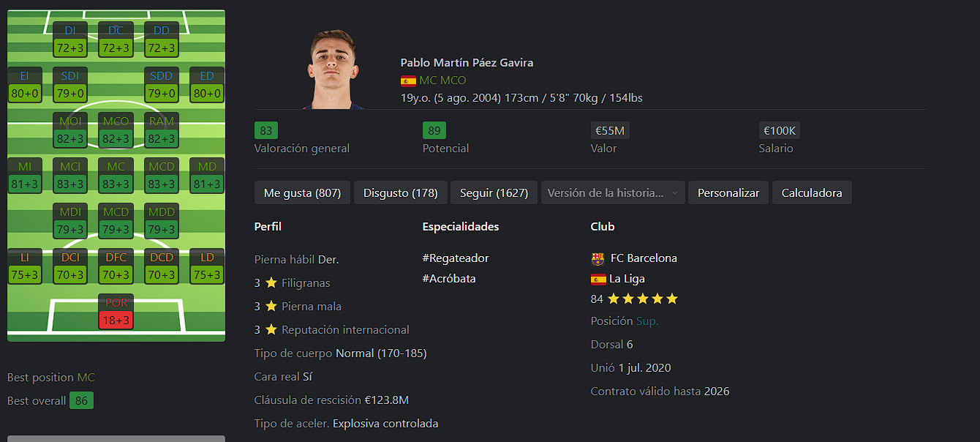Screen dimensions: 980x442
Task: Click the FC Barcelona club crest icon
Action: tap(598, 258)
